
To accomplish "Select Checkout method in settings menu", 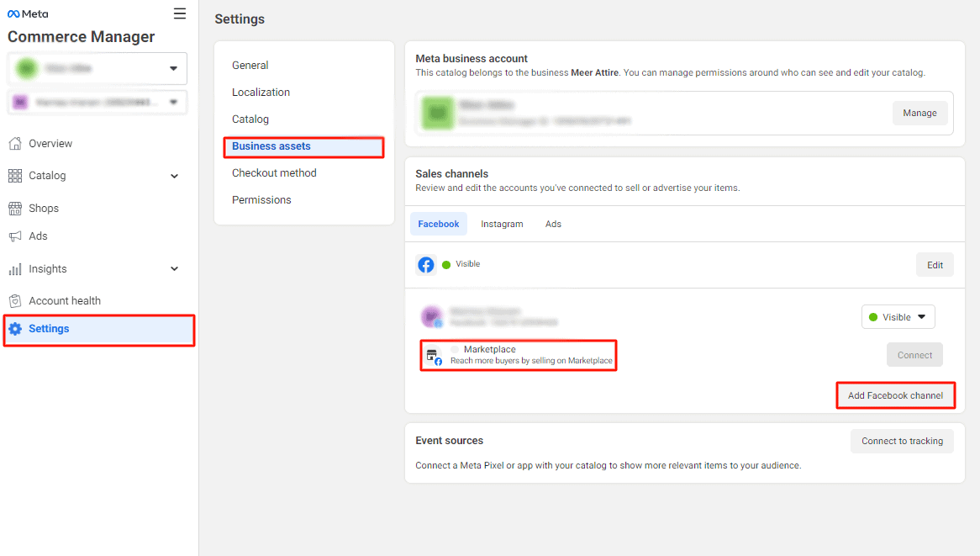I will 274,172.
